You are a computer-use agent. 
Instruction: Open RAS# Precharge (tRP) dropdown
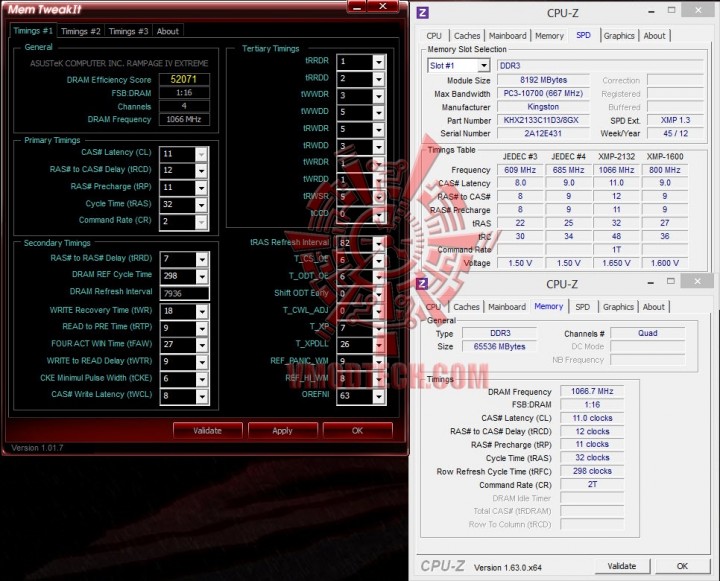(201, 188)
